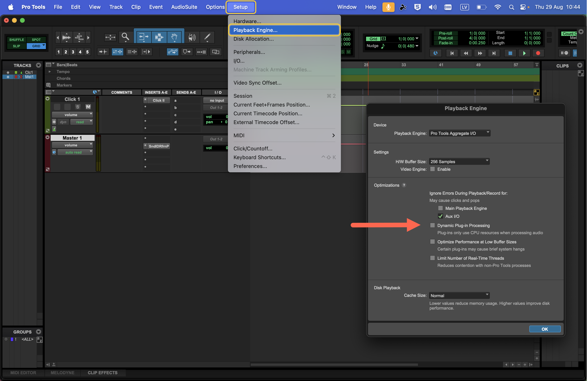
Task: Open the GRID mode dropdown arrow
Action: (44, 45)
